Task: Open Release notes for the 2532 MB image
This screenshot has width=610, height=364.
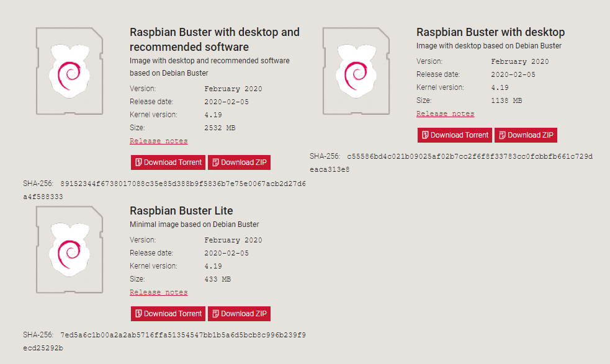Action: pyautogui.click(x=159, y=141)
